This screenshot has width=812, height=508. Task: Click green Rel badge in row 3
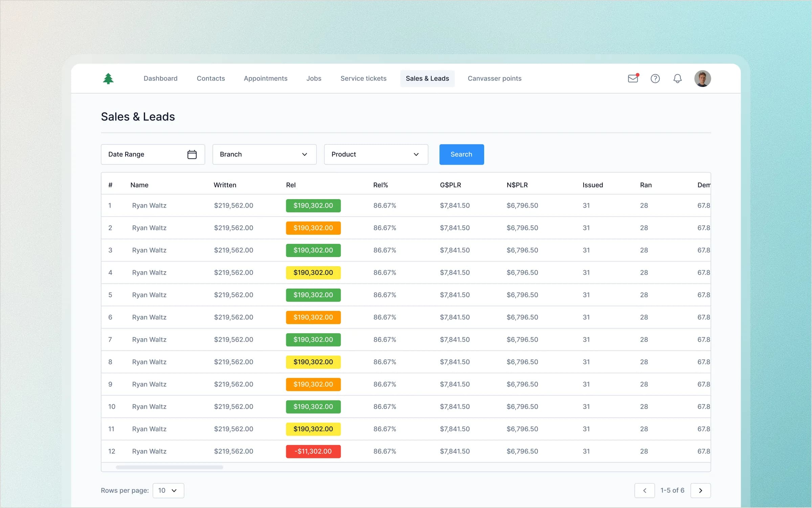tap(313, 250)
